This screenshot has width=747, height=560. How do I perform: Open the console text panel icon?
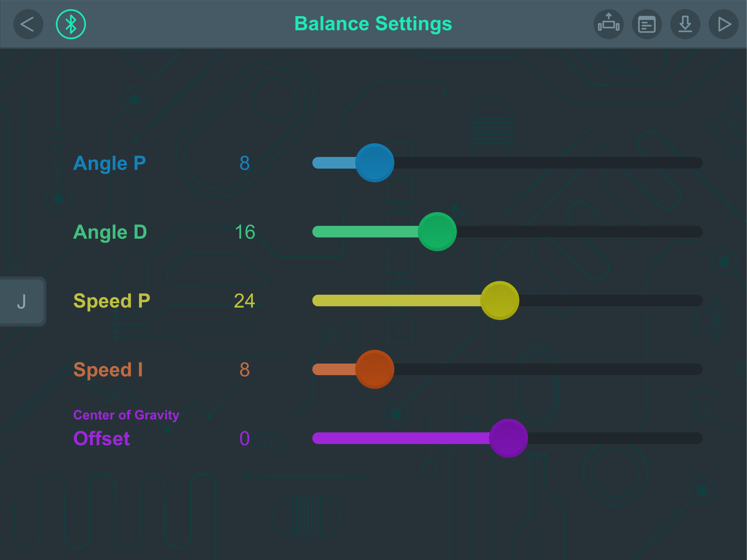click(646, 24)
